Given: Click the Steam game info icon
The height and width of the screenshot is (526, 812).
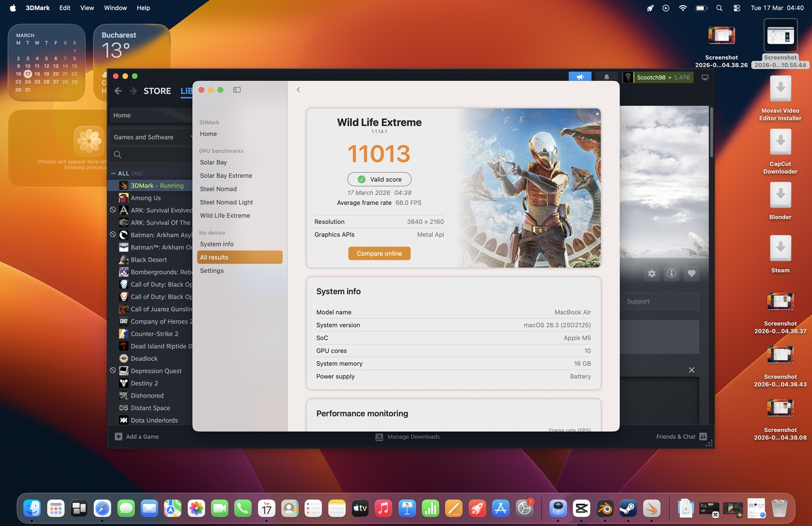Looking at the screenshot, I should click(672, 273).
